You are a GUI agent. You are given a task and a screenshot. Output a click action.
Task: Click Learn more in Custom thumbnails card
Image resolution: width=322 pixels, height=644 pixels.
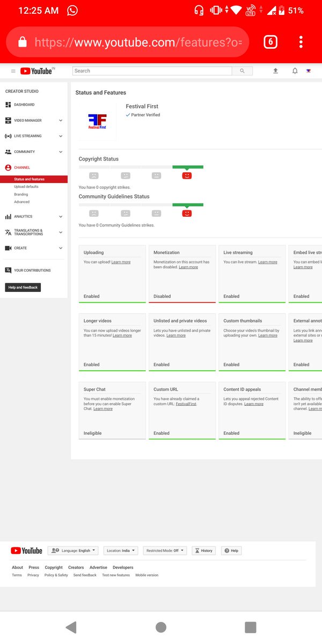pyautogui.click(x=268, y=335)
